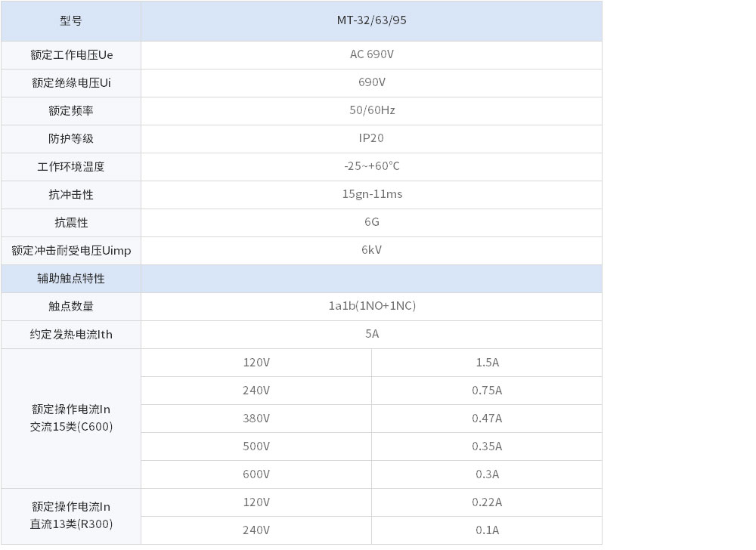
Task: Click the AC 690V value cell
Action: (x=371, y=54)
